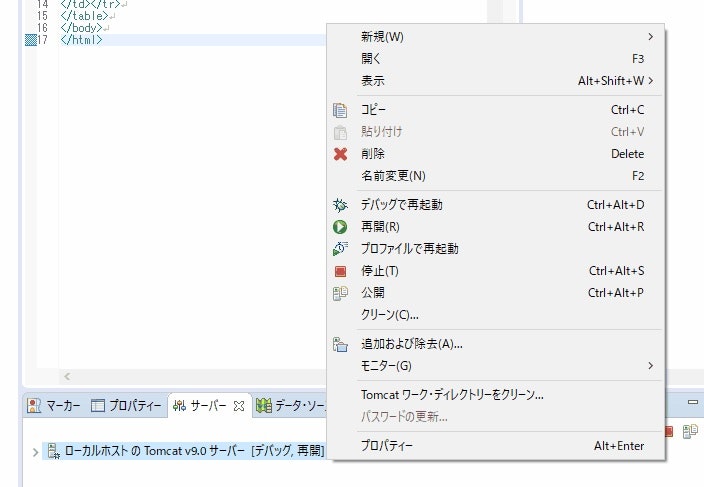
Task: Expand the モニター(G) submenu arrow
Action: coord(651,366)
